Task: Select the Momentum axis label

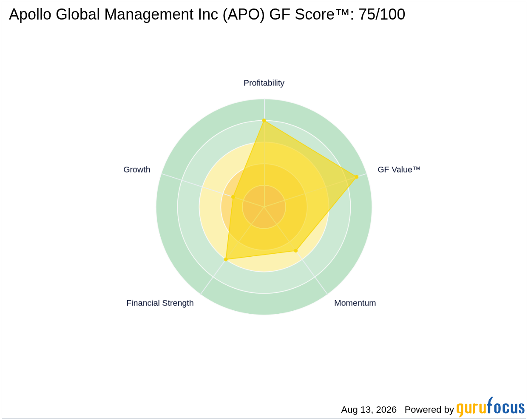Action: click(x=355, y=303)
